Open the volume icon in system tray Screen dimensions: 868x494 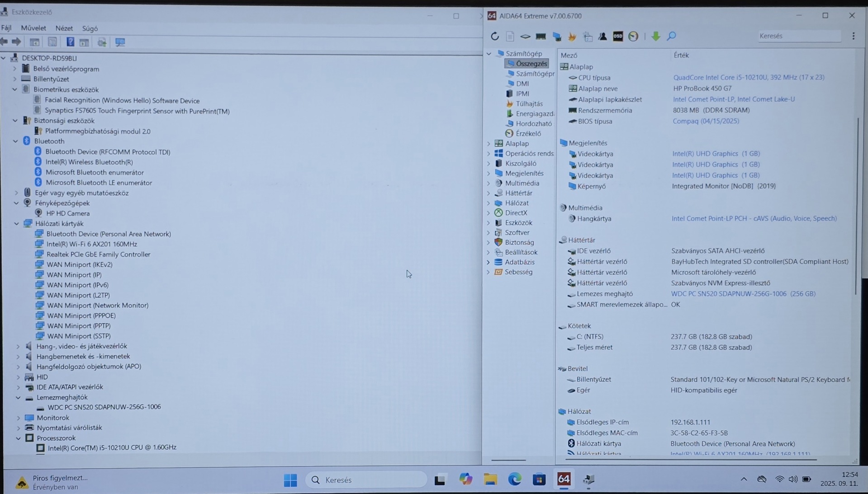point(793,479)
